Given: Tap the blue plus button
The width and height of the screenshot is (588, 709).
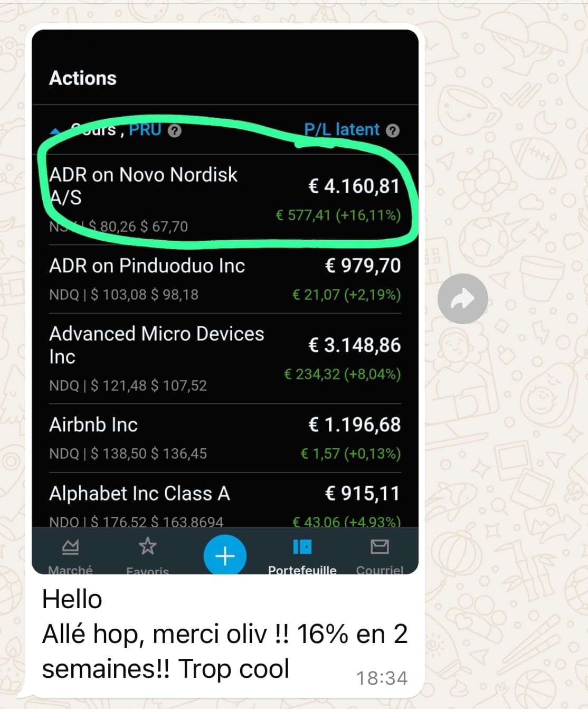Looking at the screenshot, I should [x=225, y=556].
